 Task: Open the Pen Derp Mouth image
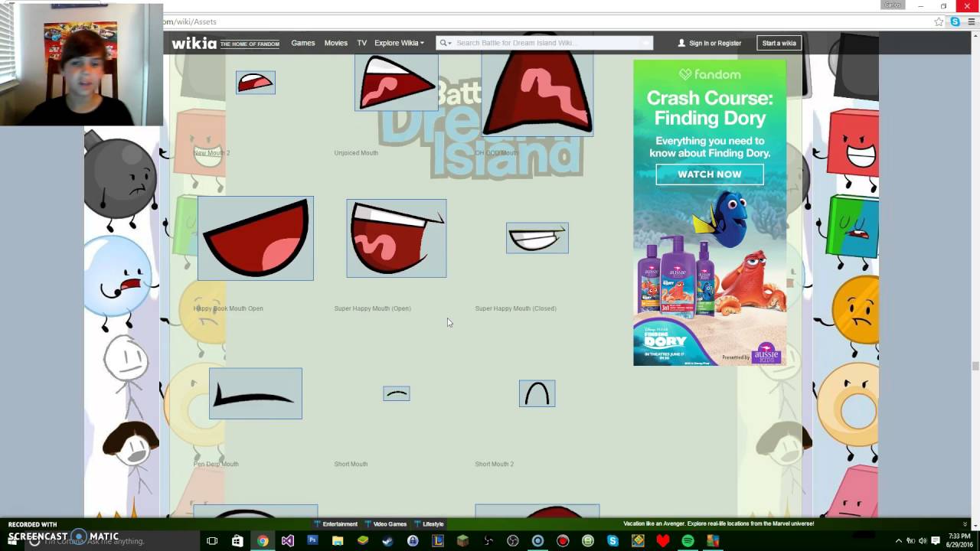coord(256,393)
